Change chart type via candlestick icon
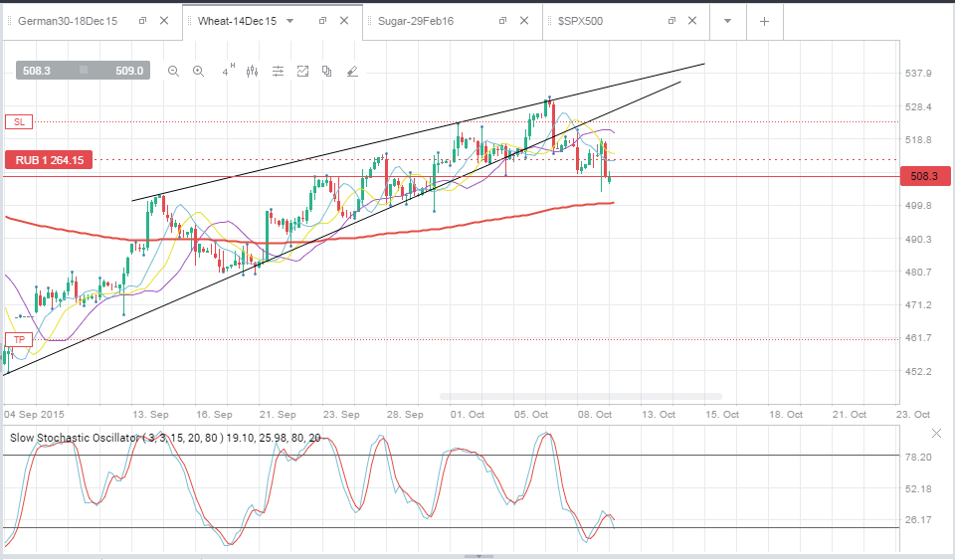 (252, 72)
